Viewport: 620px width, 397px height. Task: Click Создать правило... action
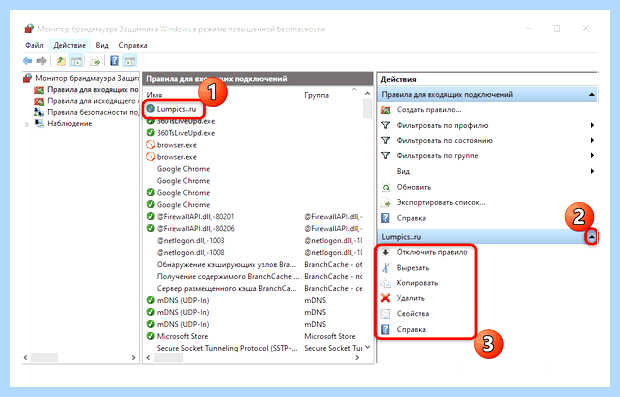429,110
